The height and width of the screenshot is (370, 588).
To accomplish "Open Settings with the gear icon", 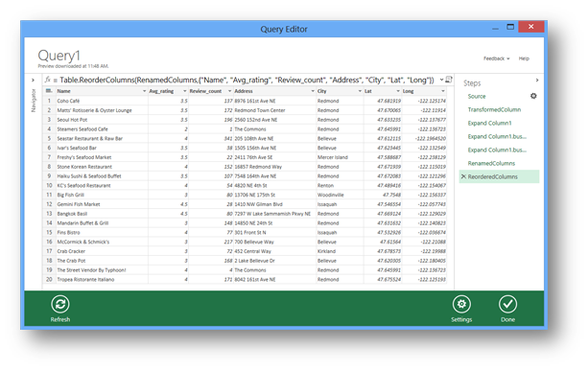I will (x=461, y=304).
